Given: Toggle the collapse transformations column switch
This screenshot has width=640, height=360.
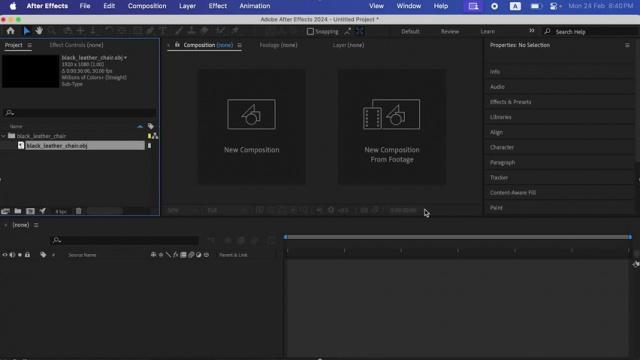Looking at the screenshot, I should tap(161, 255).
